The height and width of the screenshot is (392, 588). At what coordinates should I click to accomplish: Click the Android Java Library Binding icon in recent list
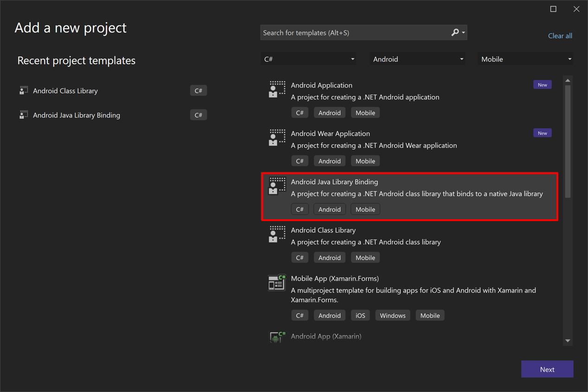coord(23,115)
